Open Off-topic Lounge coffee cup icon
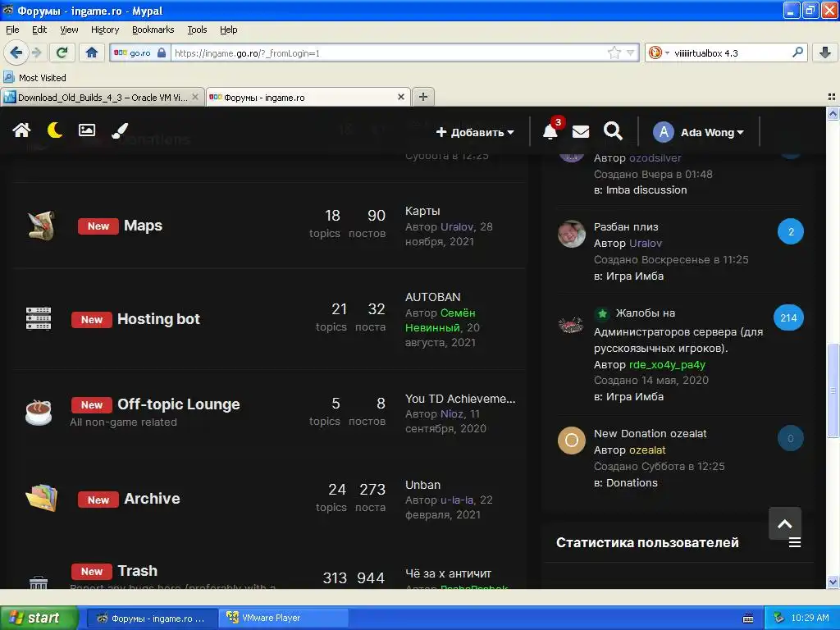The height and width of the screenshot is (630, 840). click(x=39, y=413)
